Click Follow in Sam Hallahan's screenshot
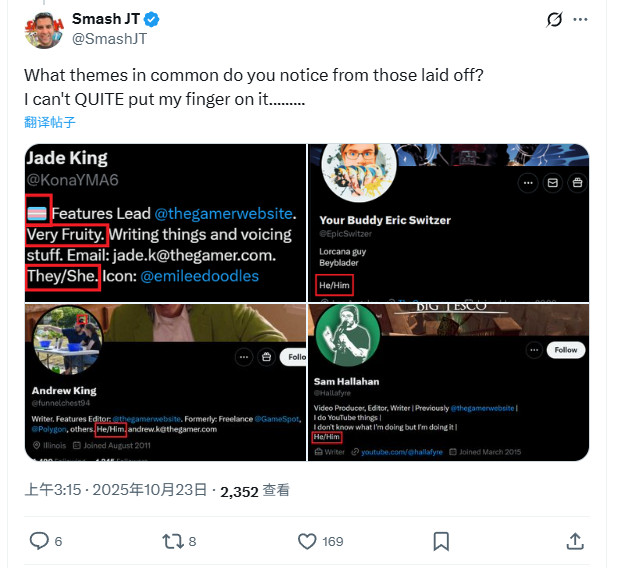This screenshot has width=618, height=568. coord(566,350)
